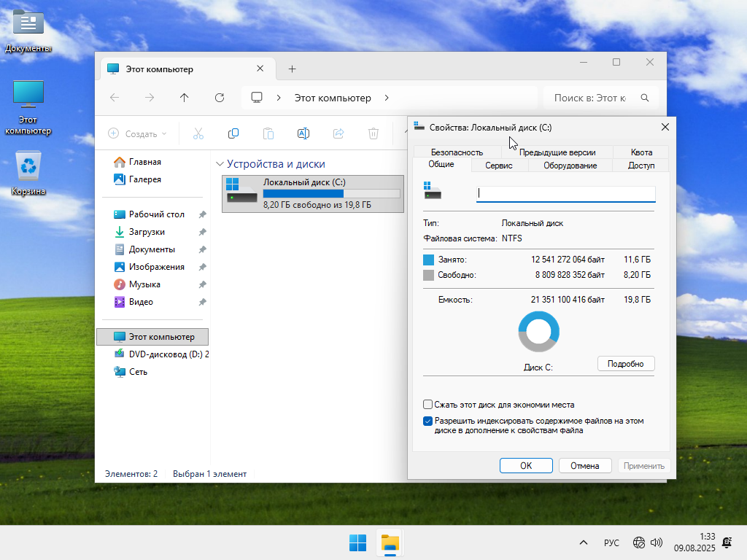Image resolution: width=747 pixels, height=560 pixels.
Task: Open the notifications bell icon in taskbar
Action: point(727,542)
